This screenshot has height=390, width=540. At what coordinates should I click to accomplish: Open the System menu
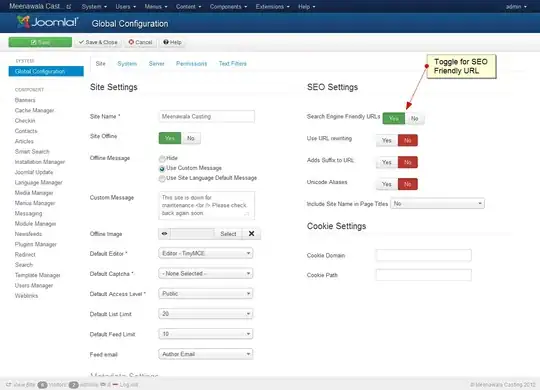pos(94,7)
